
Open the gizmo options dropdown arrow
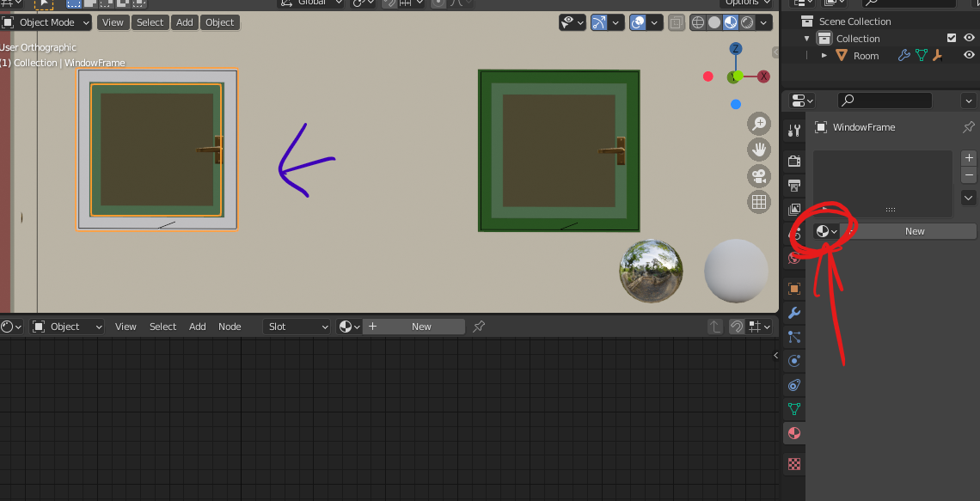pyautogui.click(x=616, y=23)
